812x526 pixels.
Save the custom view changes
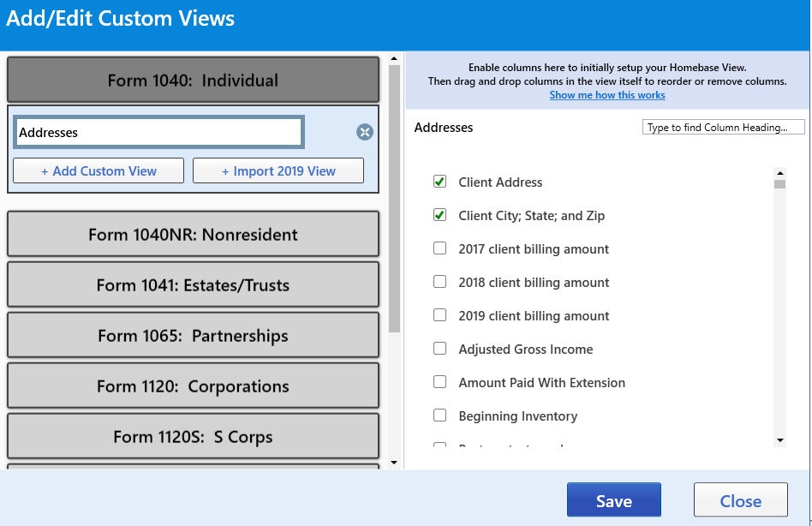coord(613,501)
